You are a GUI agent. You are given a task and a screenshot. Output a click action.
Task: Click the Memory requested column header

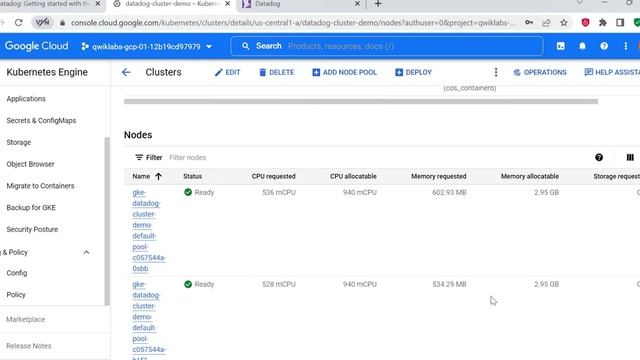pyautogui.click(x=439, y=176)
